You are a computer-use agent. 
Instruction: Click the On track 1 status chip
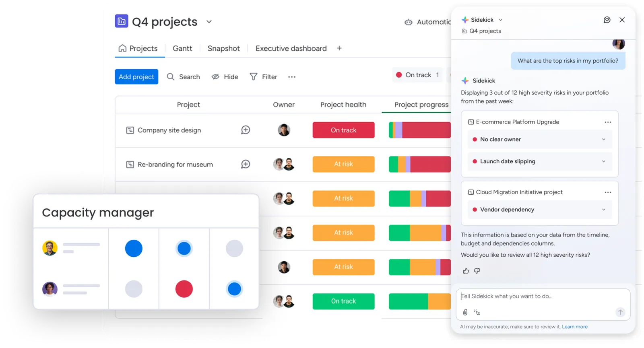pyautogui.click(x=417, y=75)
